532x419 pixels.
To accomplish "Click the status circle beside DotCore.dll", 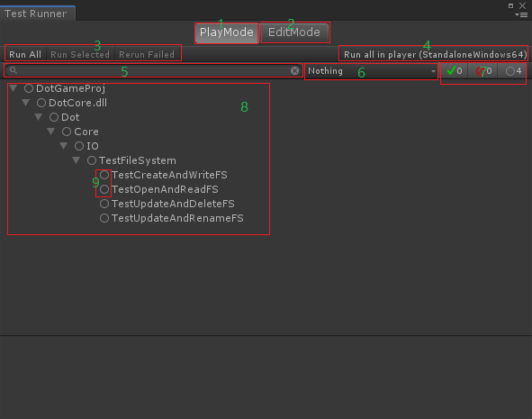I will [x=41, y=103].
